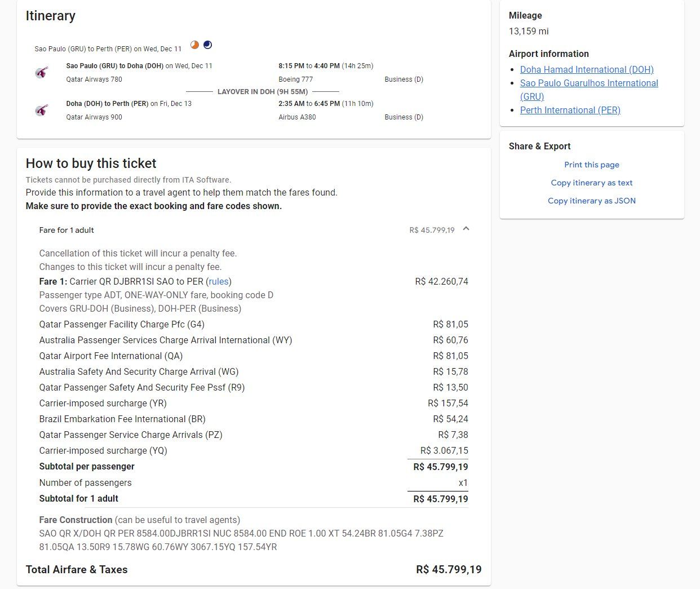The height and width of the screenshot is (589, 700).
Task: Click the Business (D) cabin for flight 780
Action: click(404, 79)
